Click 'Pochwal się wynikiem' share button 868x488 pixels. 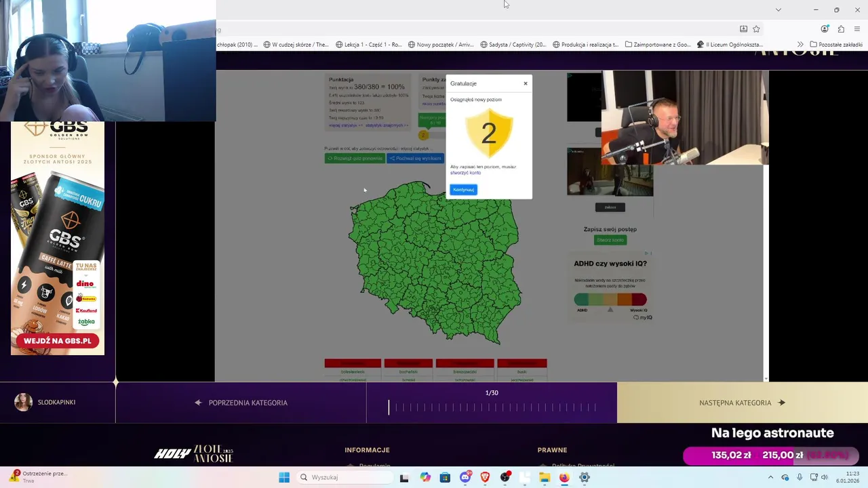point(415,159)
